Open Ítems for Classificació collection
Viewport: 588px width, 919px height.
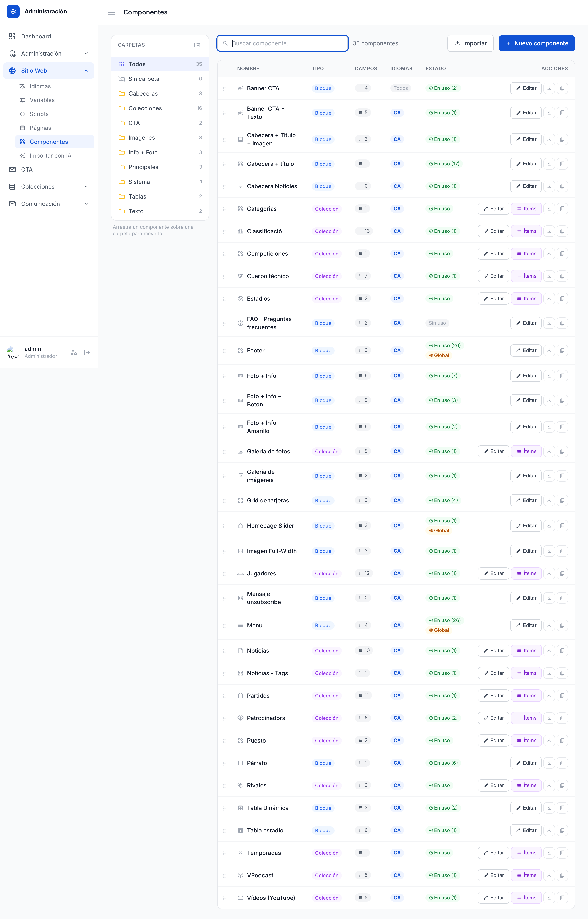click(526, 231)
